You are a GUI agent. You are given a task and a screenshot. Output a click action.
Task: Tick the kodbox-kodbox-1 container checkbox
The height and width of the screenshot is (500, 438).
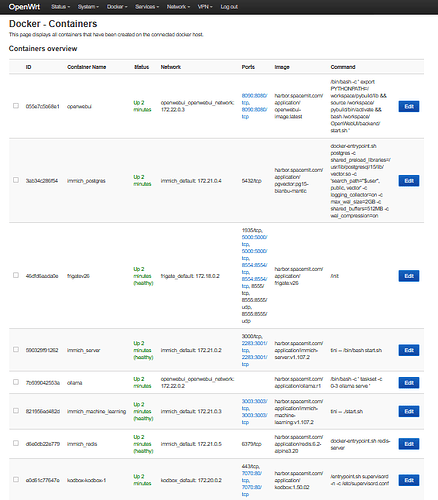pos(16,479)
